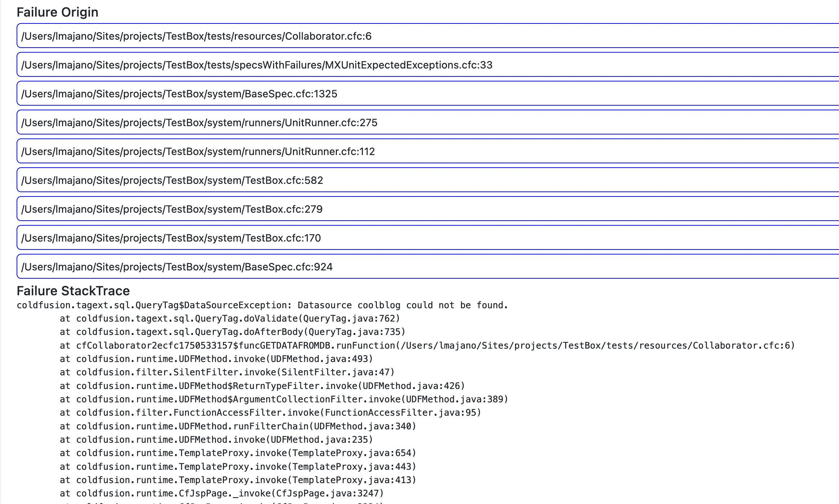Click the CfJspPage._invoke trace line

[x=222, y=494]
